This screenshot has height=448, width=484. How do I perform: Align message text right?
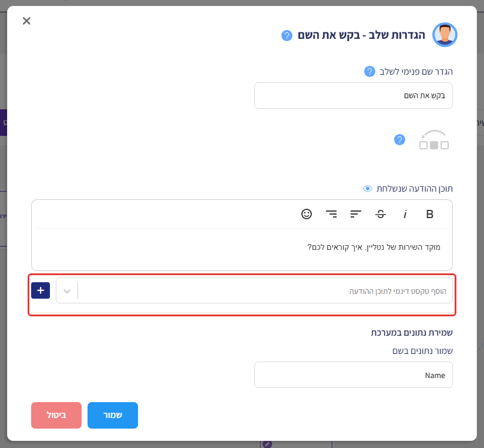tap(331, 214)
